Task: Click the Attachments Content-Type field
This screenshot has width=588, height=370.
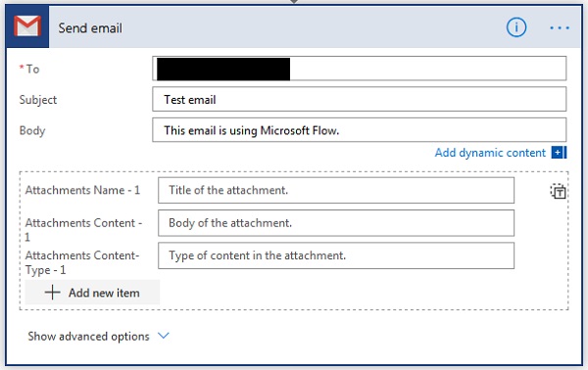Action: pyautogui.click(x=336, y=255)
